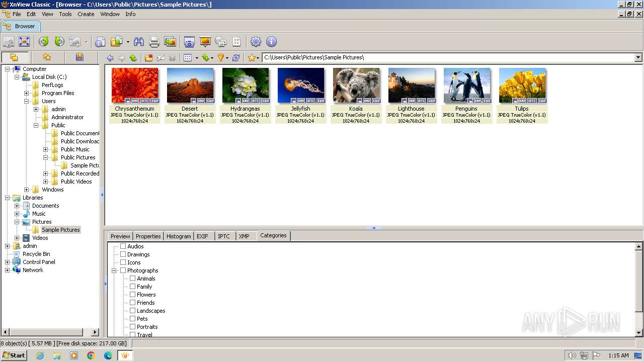This screenshot has height=362, width=644.
Task: Click the Print icon in toolbar
Action: [x=154, y=42]
